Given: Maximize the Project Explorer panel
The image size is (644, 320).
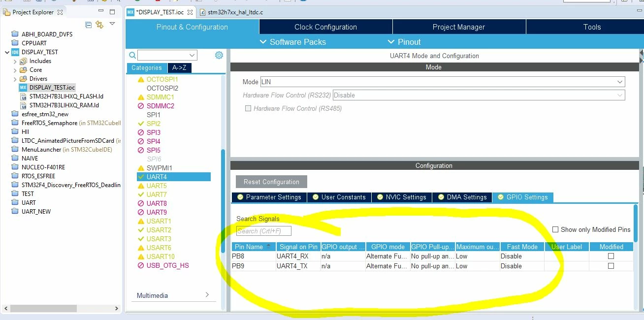Looking at the screenshot, I should tap(112, 12).
